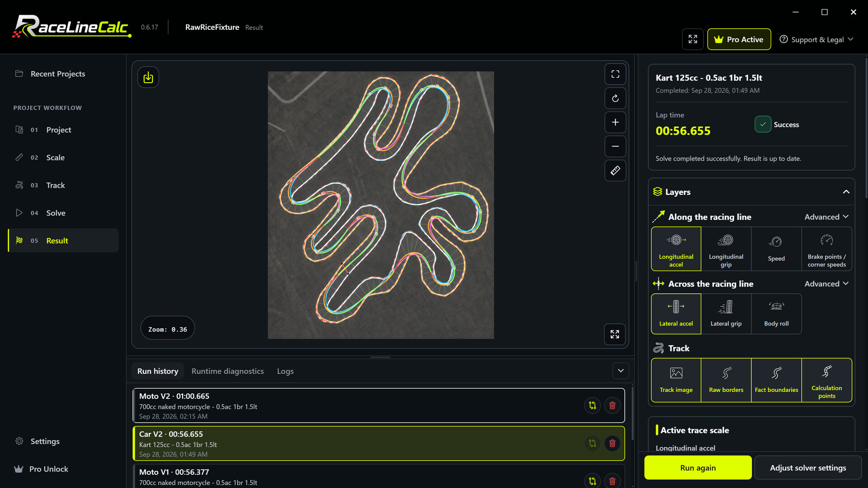Screen dimensions: 868x488
Task: Click the Kart 125cc - 0.5ac 1br 1.5lt title
Action: tap(708, 78)
